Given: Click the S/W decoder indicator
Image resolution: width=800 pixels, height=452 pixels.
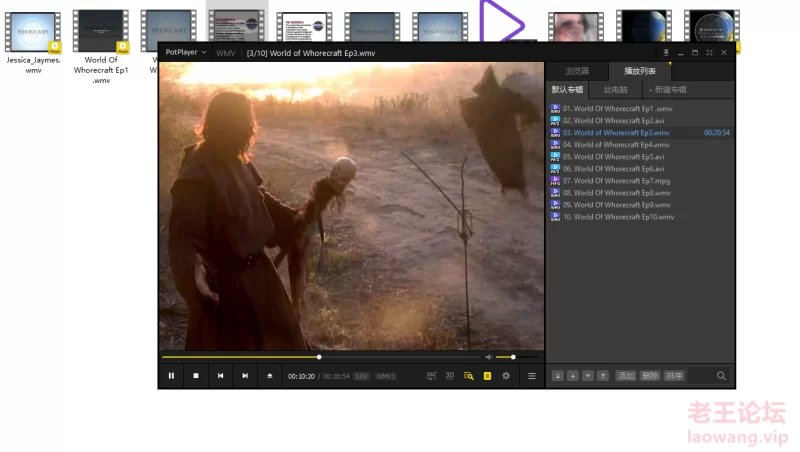Looking at the screenshot, I should tap(361, 376).
